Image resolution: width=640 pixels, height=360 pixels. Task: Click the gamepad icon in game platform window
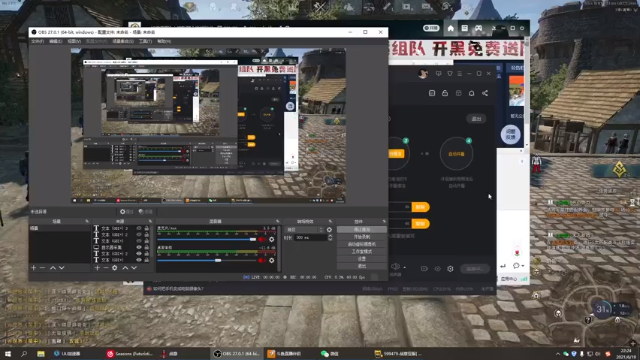point(478,28)
